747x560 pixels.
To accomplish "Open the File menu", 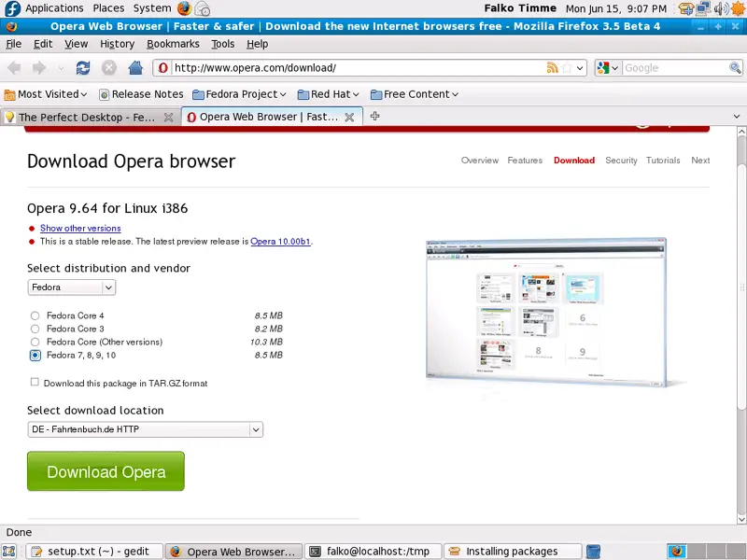I will (x=13, y=44).
